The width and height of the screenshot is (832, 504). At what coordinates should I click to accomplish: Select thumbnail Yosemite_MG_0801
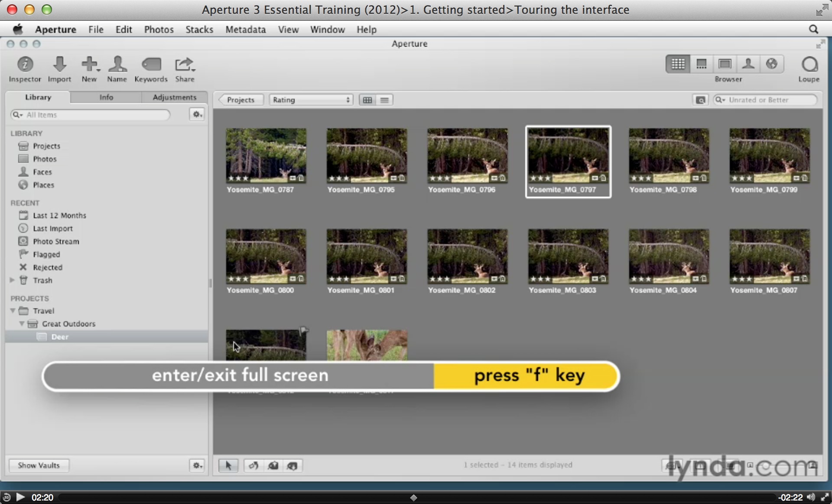pyautogui.click(x=367, y=256)
